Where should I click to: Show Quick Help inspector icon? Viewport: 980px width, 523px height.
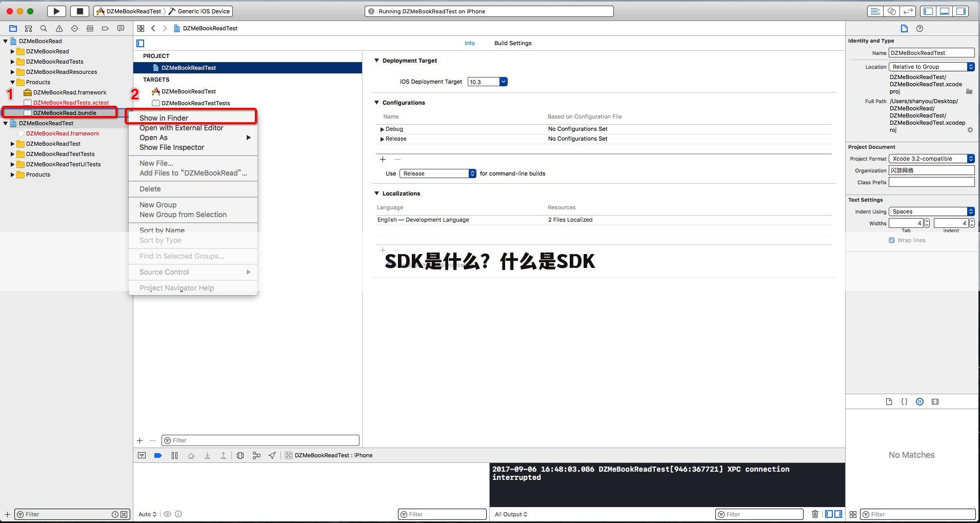tap(919, 29)
